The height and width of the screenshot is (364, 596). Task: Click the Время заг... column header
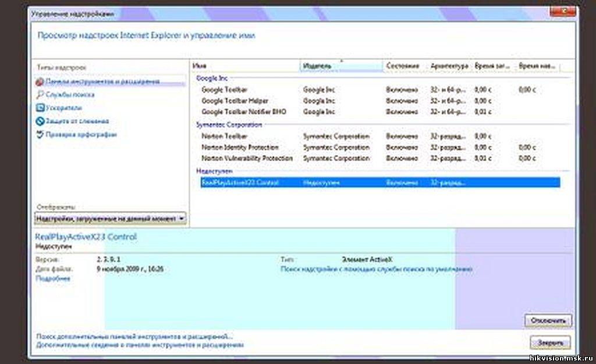click(494, 66)
